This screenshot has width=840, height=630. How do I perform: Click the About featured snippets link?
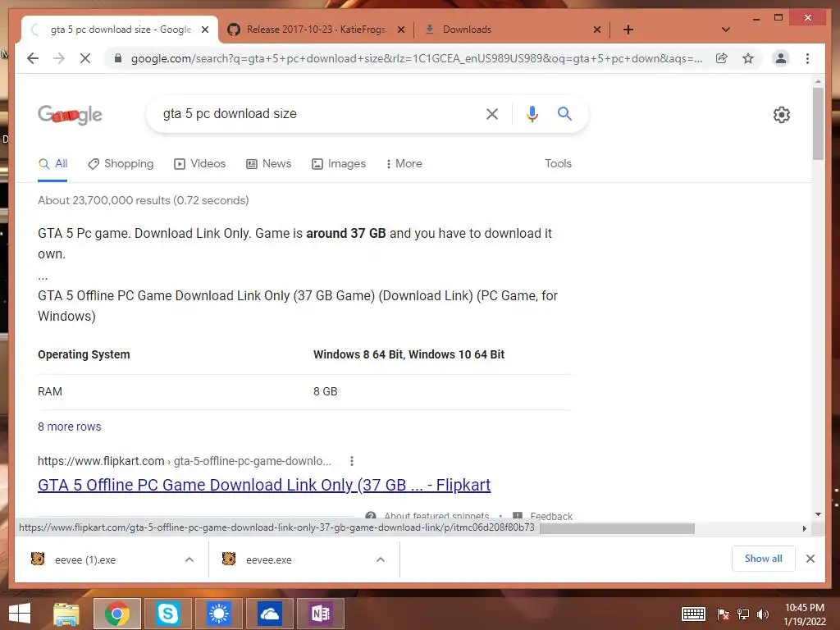click(436, 517)
